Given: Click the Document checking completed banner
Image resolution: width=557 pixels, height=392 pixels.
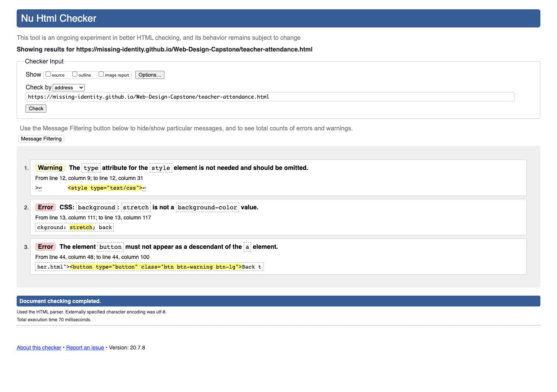Looking at the screenshot, I should pyautogui.click(x=278, y=301).
